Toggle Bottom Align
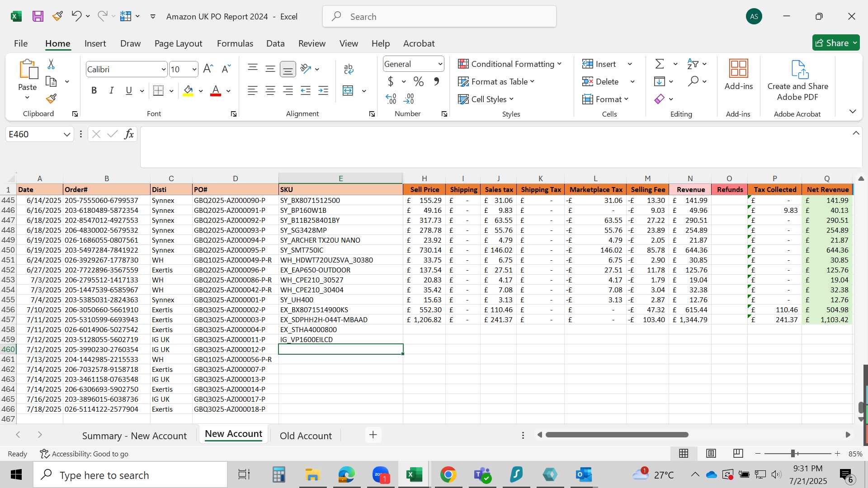 click(x=288, y=69)
